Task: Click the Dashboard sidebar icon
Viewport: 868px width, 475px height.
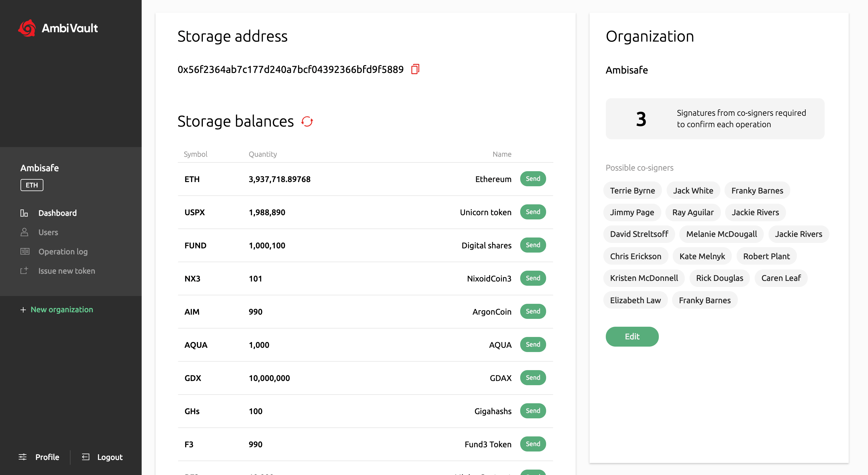Action: tap(24, 213)
